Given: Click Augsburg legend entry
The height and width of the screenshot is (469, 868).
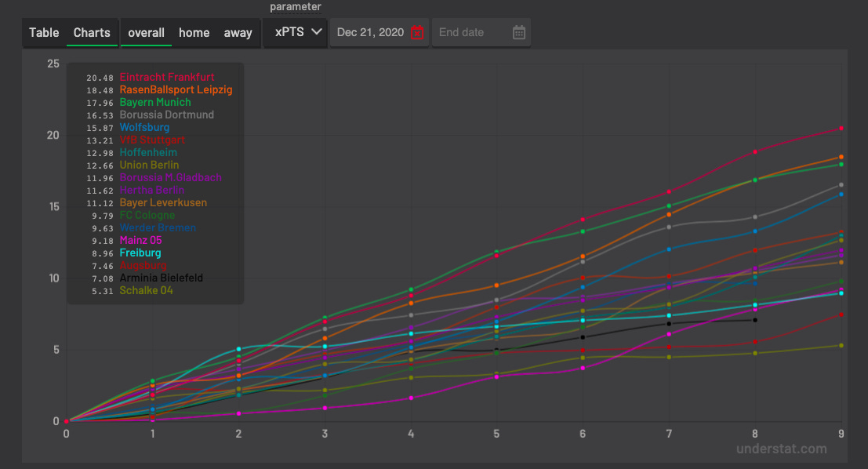Looking at the screenshot, I should pos(143,265).
